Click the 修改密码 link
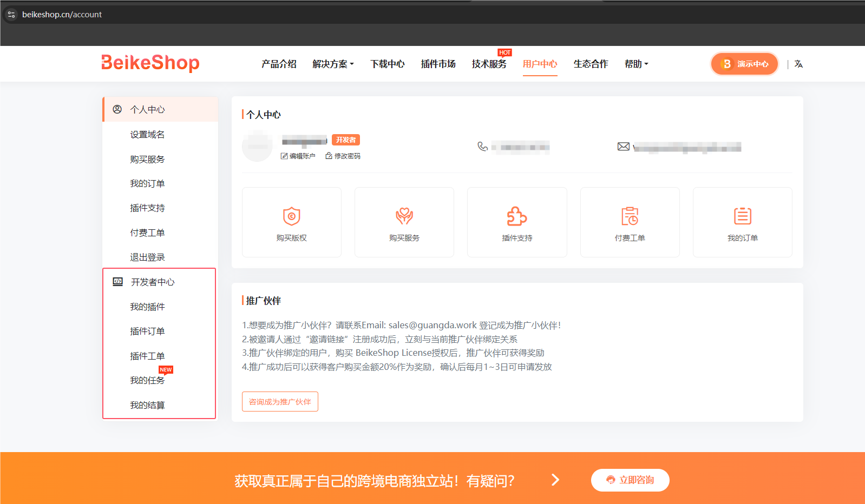Viewport: 865px width, 504px height. click(343, 156)
